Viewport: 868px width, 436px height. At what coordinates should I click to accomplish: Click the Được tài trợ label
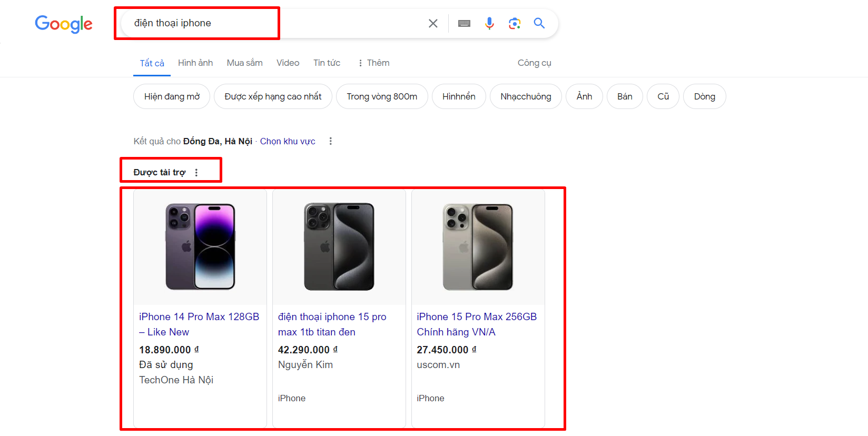click(x=160, y=173)
